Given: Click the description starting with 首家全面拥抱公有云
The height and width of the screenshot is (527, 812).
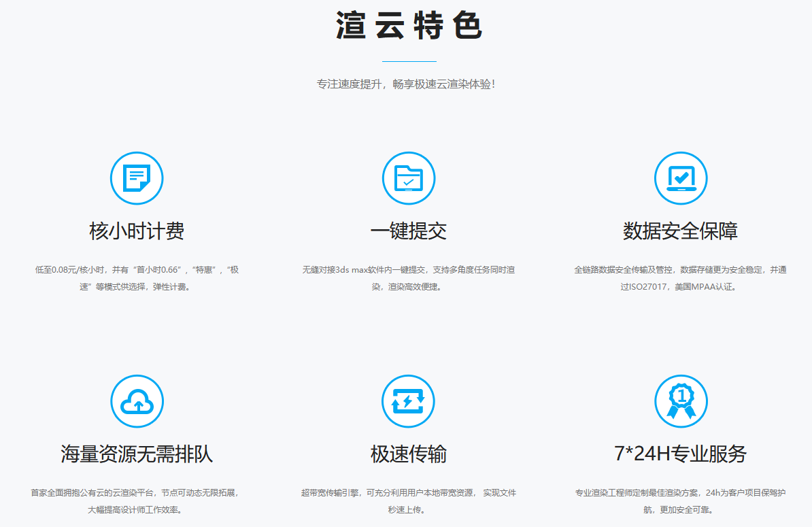Looking at the screenshot, I should coord(137,501).
